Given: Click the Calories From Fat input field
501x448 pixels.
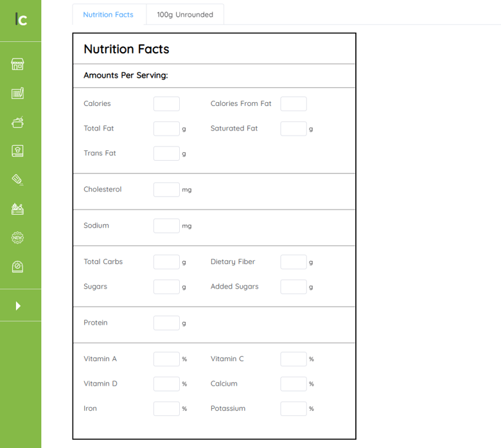Looking at the screenshot, I should tap(294, 104).
